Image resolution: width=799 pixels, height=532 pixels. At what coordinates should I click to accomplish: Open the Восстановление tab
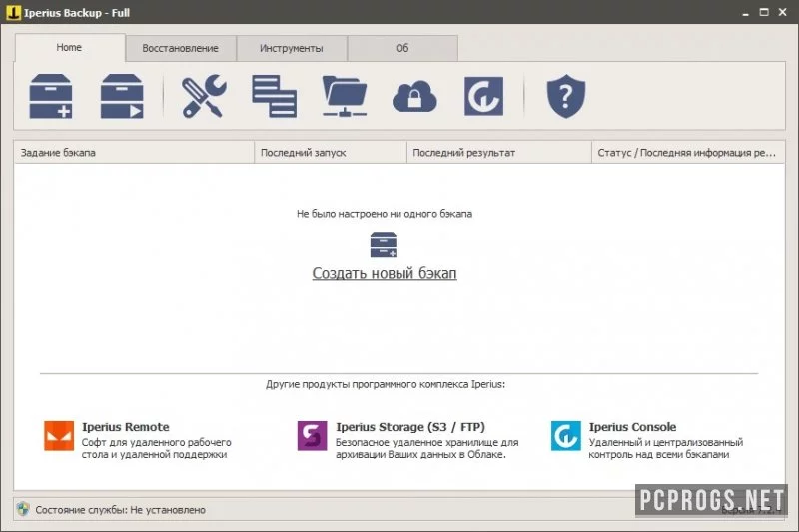click(x=181, y=48)
